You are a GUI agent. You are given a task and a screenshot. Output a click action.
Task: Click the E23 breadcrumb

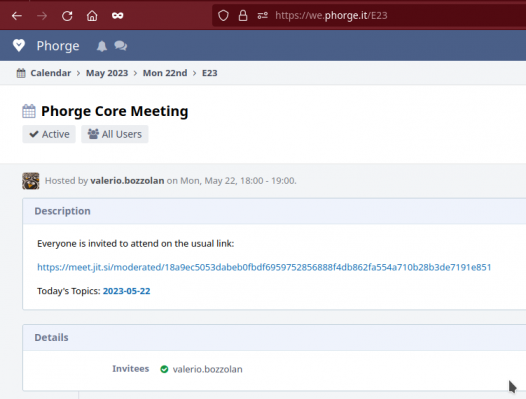point(210,73)
